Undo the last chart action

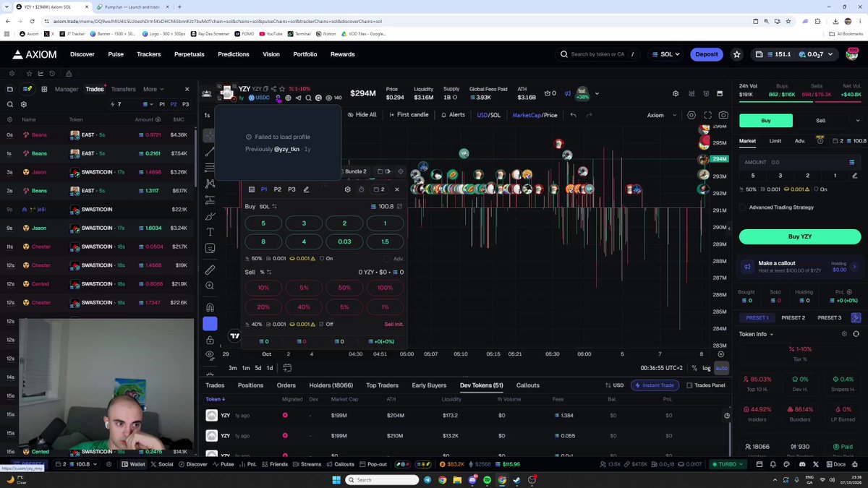574,115
